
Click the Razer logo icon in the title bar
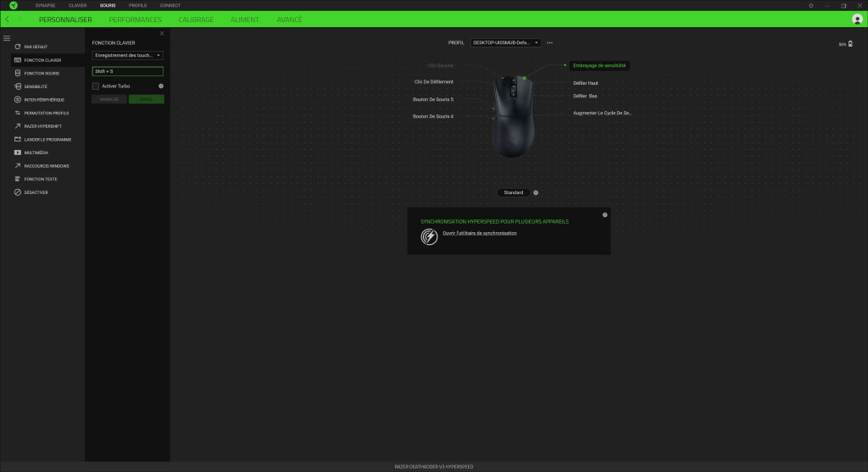pos(14,6)
